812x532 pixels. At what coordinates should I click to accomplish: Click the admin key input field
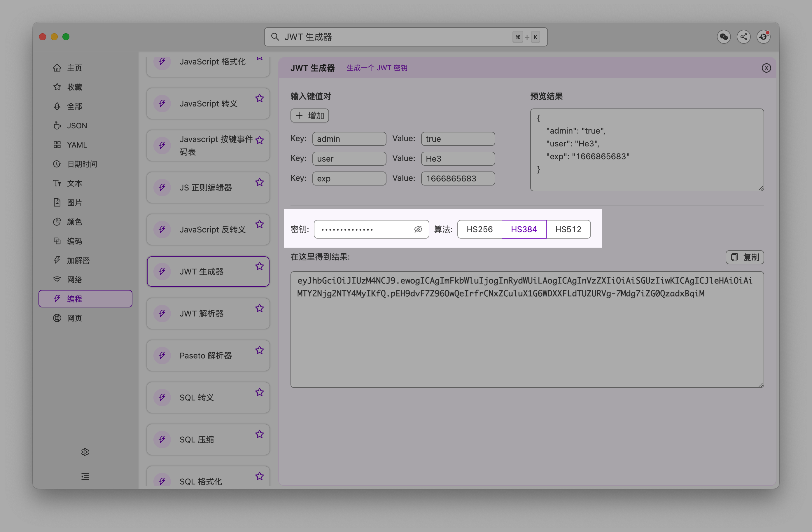click(349, 139)
